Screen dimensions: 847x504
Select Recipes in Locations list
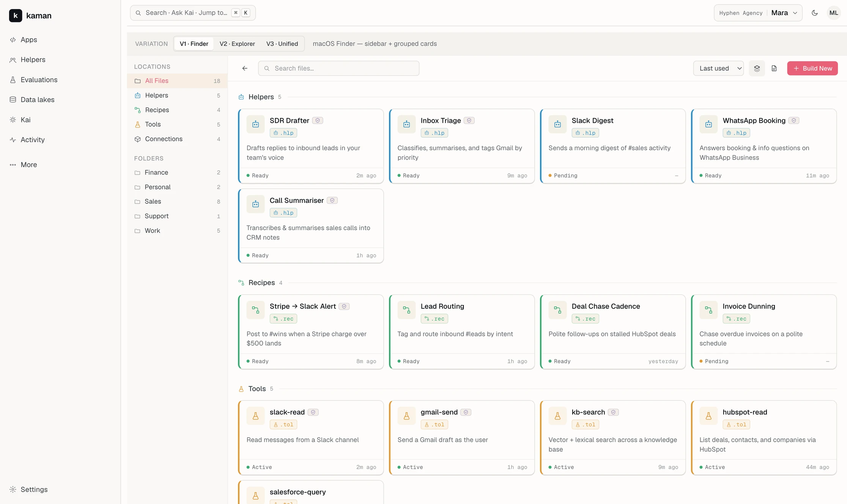[177, 110]
